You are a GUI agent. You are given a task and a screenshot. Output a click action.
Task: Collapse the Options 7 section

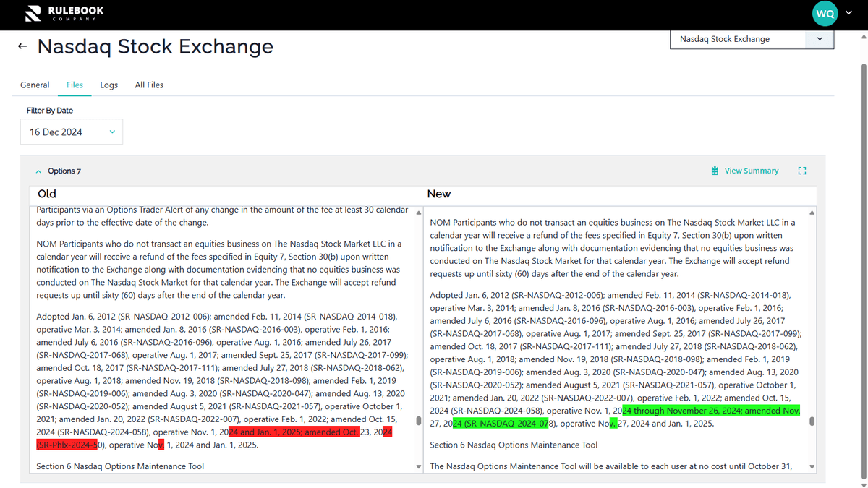[x=38, y=171]
